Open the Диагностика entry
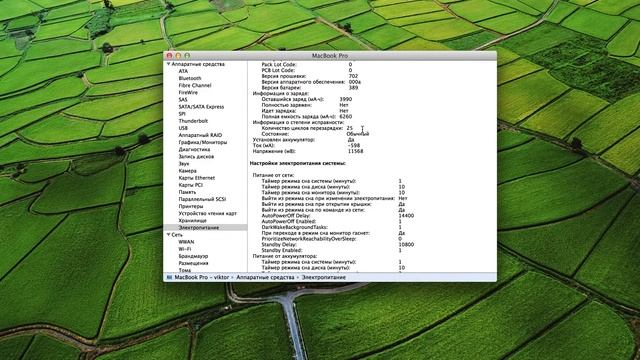The image size is (640, 360). (x=194, y=149)
